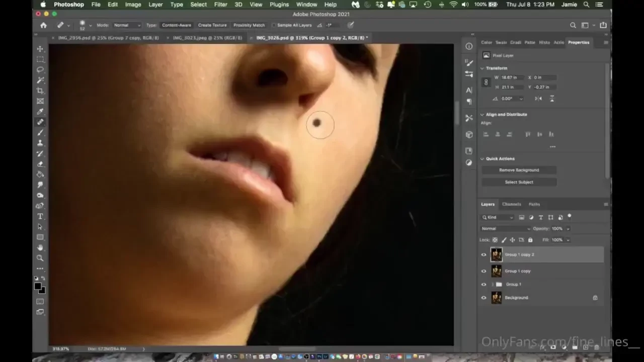
Task: Open the layer Opacity dropdown arrow
Action: (x=568, y=229)
